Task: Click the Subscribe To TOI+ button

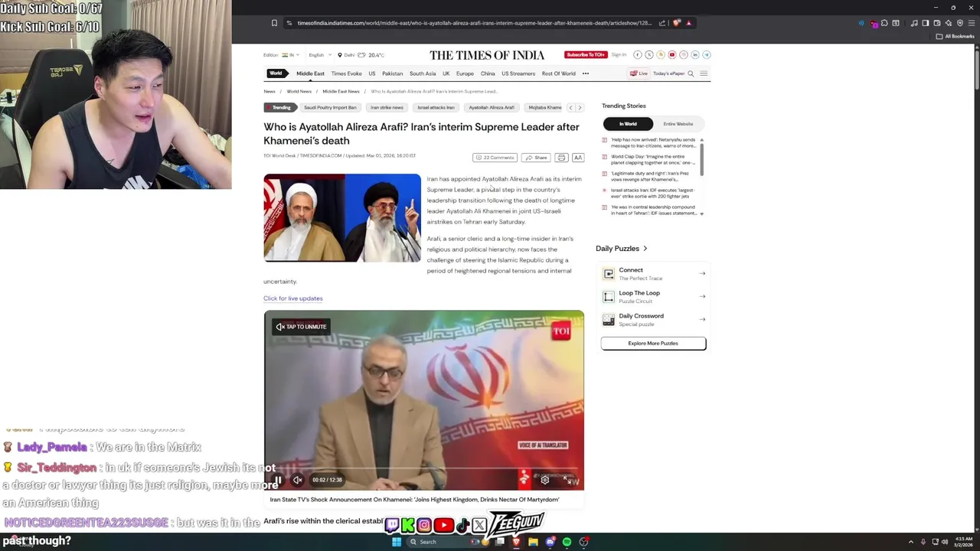Action: [x=586, y=54]
